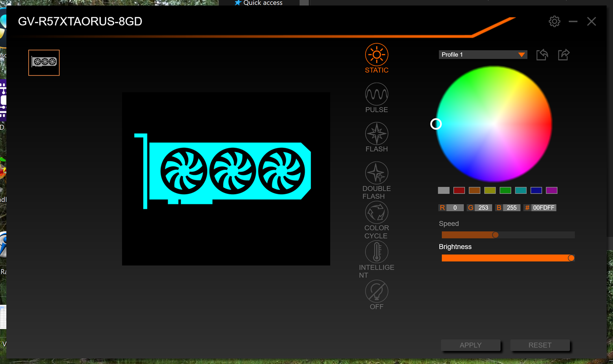The width and height of the screenshot is (613, 364).
Task: Open settings via the gear icon
Action: [554, 21]
